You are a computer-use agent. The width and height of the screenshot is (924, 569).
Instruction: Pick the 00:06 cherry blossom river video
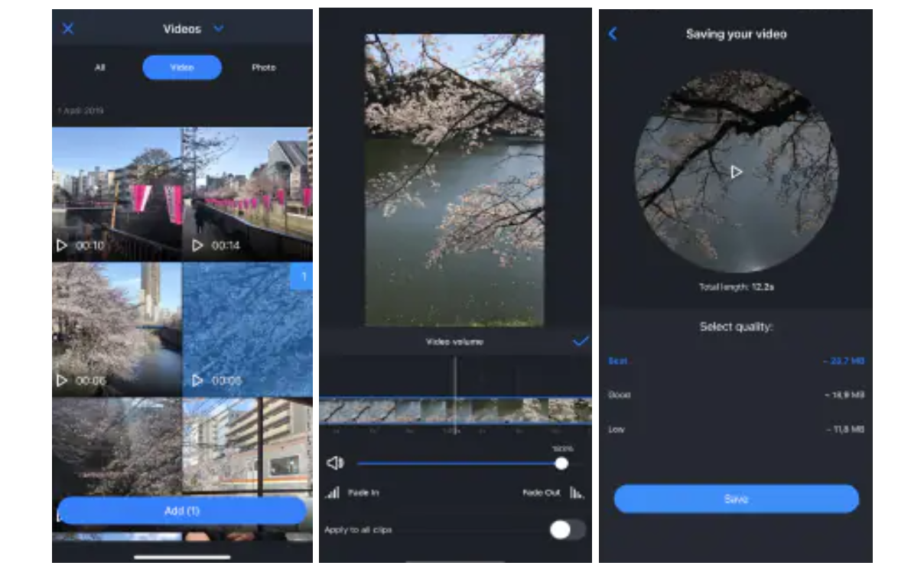click(117, 330)
